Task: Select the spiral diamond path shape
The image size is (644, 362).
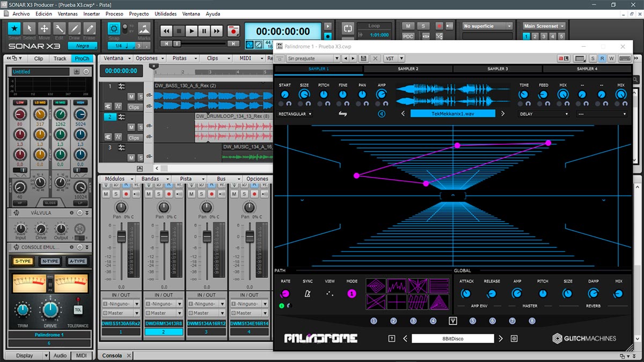Action: (x=376, y=286)
